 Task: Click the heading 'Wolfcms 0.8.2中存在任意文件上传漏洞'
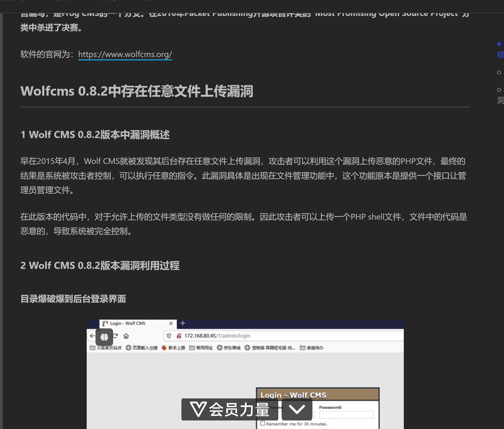pos(137,91)
